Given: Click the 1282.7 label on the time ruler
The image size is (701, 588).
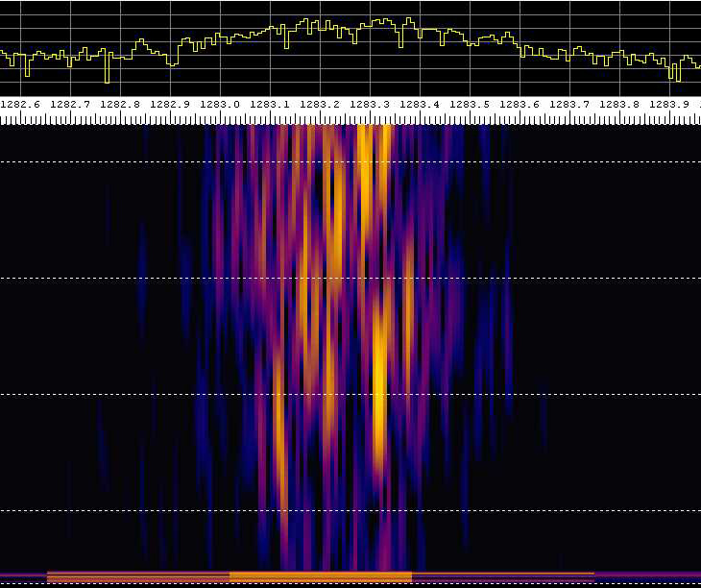Looking at the screenshot, I should pyautogui.click(x=70, y=105).
